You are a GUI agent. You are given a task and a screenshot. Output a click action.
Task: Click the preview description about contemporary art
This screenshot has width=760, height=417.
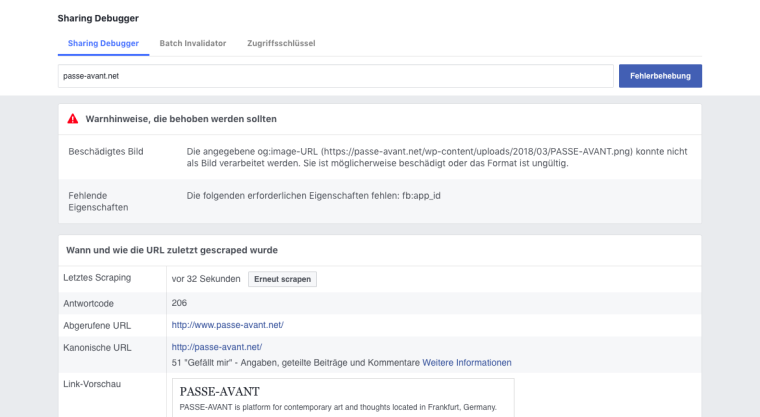point(337,408)
